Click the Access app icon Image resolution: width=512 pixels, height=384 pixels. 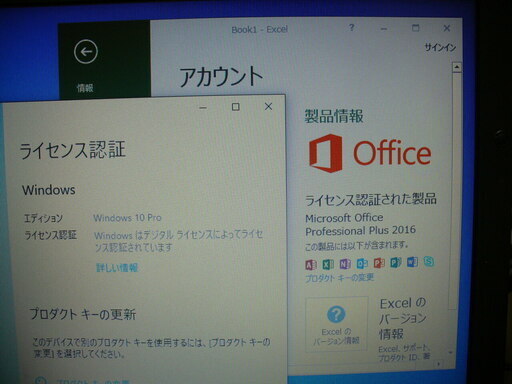pos(311,265)
